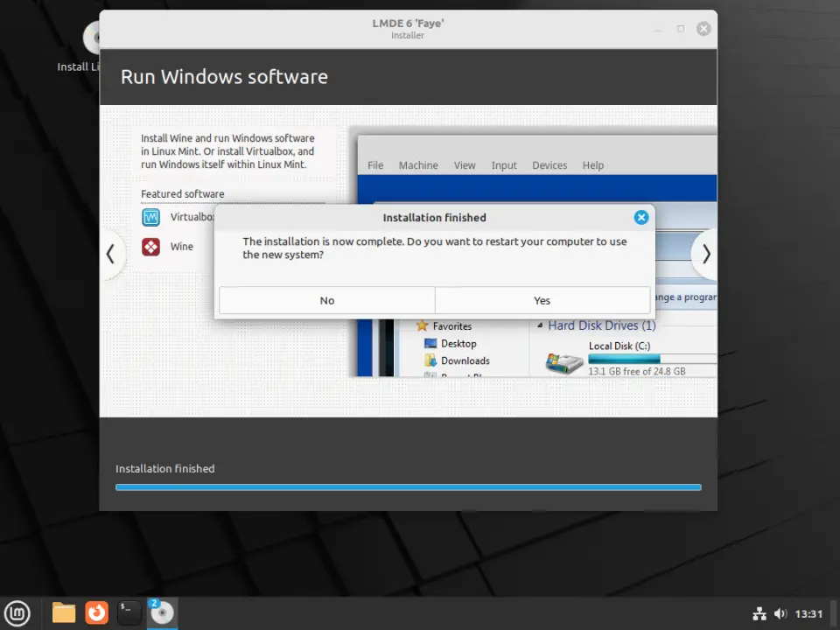This screenshot has width=840, height=630.
Task: Open the terminal from the taskbar
Action: point(129,612)
